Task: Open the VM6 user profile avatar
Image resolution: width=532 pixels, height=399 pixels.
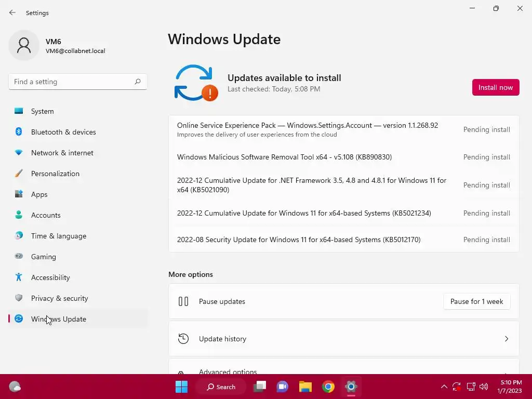Action: pos(24,45)
